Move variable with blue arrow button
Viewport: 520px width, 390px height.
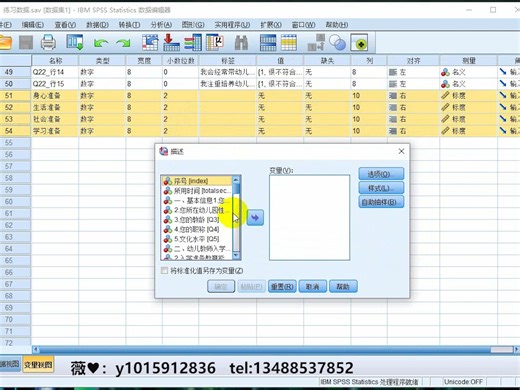coord(255,218)
